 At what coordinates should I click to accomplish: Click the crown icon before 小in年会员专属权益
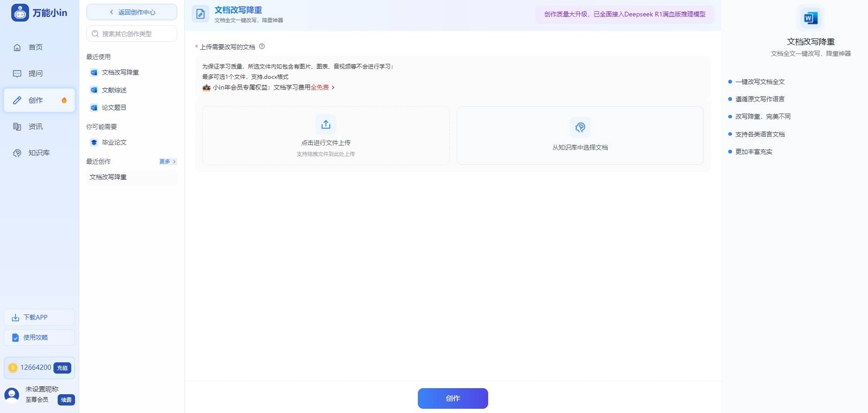(x=206, y=87)
